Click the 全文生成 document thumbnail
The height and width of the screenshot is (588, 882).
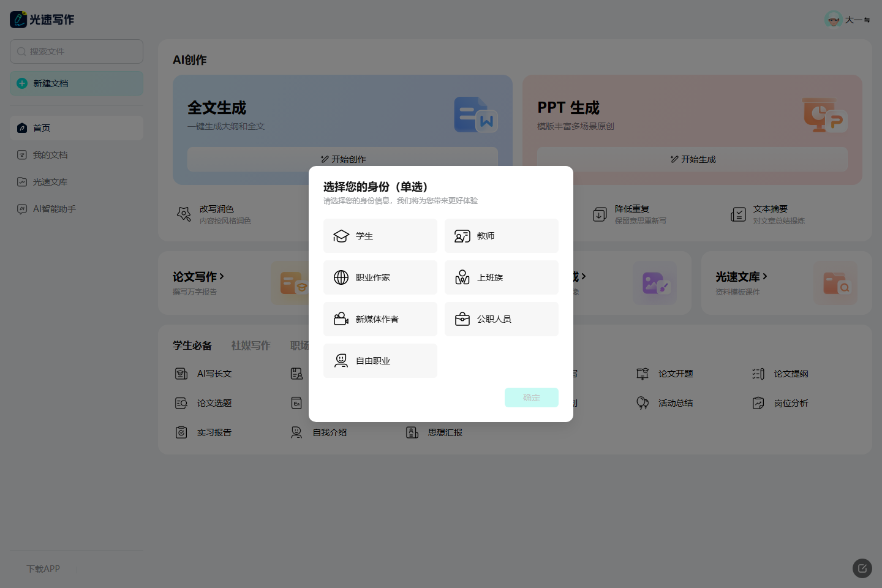pyautogui.click(x=476, y=115)
